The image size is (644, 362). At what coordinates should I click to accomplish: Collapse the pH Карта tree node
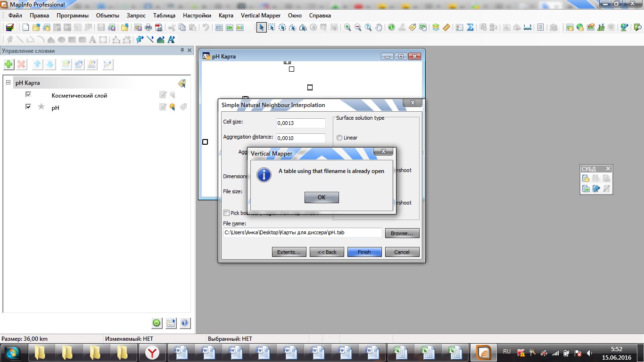coord(8,82)
